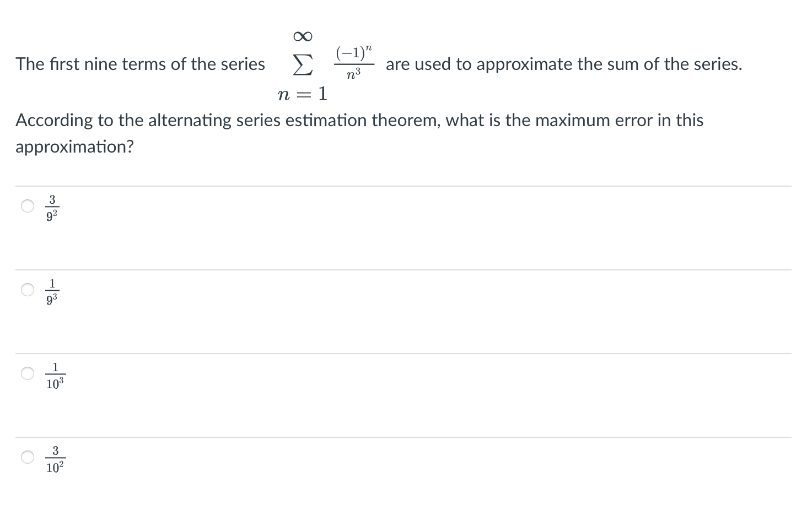Click the question text about alternating series
Screen dimensions: 807x532
[358, 120]
